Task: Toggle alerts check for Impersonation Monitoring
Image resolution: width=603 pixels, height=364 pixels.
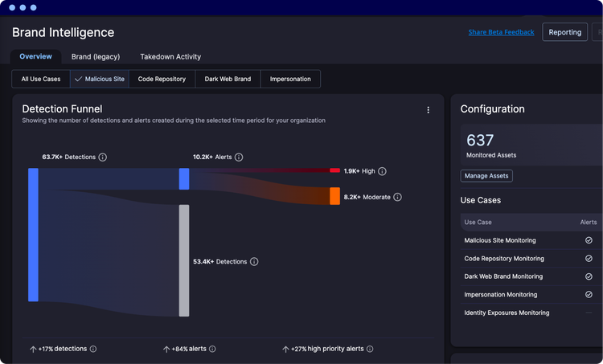Action: click(589, 294)
